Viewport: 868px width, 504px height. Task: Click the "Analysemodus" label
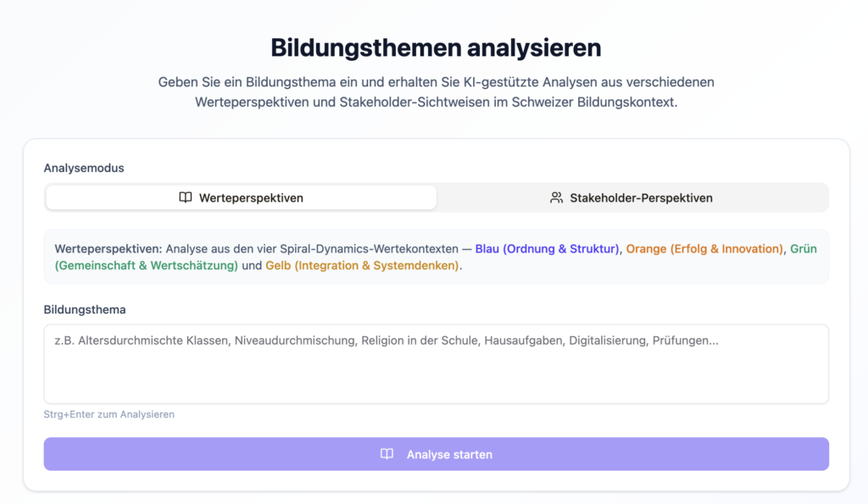tap(84, 168)
